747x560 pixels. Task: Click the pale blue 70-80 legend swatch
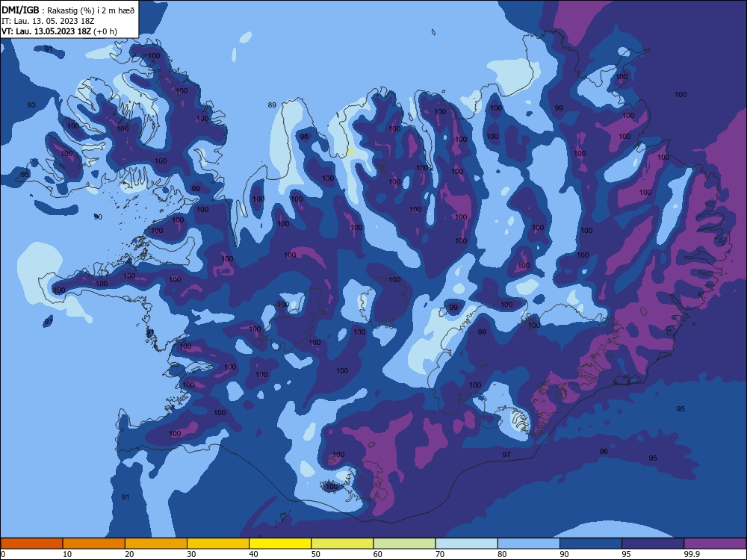click(466, 544)
